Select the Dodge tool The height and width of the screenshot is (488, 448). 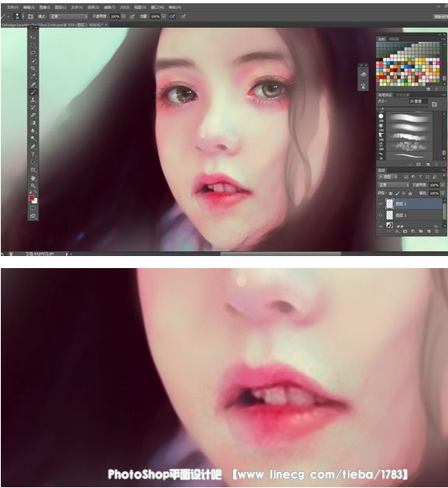33,138
